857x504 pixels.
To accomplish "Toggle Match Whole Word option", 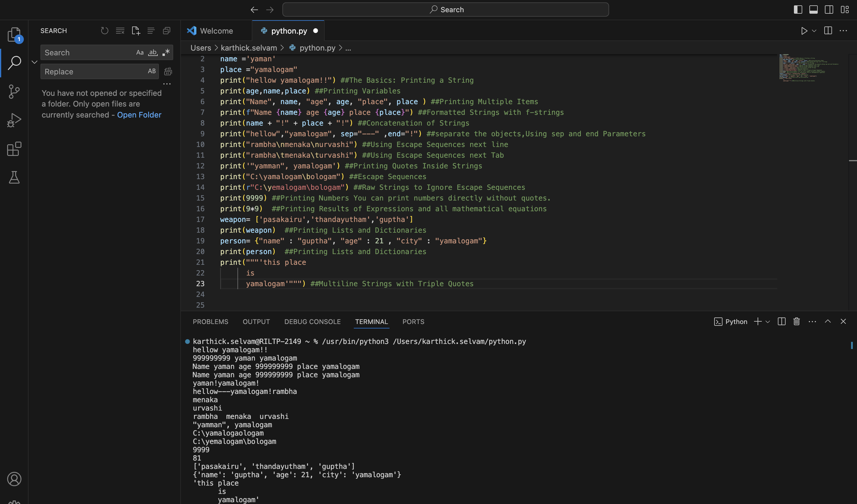I will (x=153, y=52).
